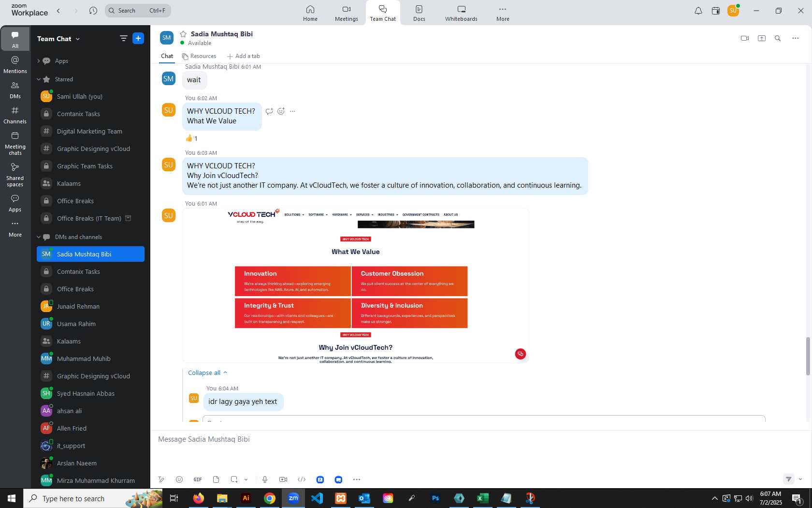Open the Apps sidebar icon

click(15, 203)
